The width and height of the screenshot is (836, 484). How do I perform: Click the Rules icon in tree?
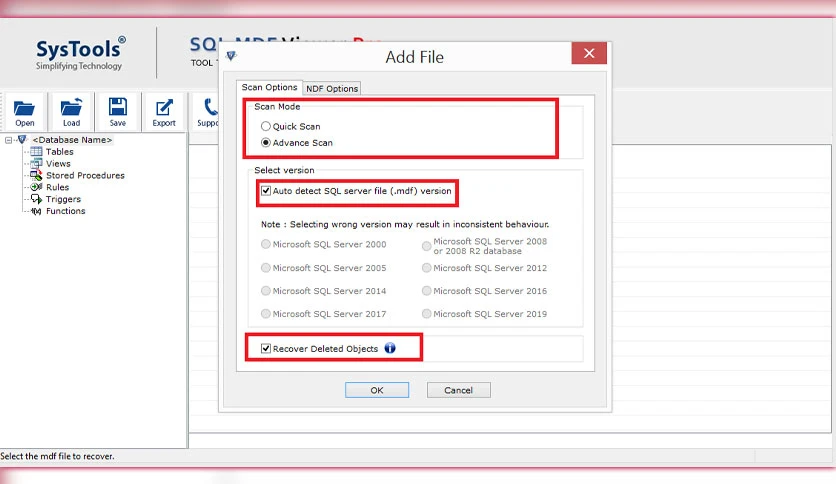(x=36, y=187)
